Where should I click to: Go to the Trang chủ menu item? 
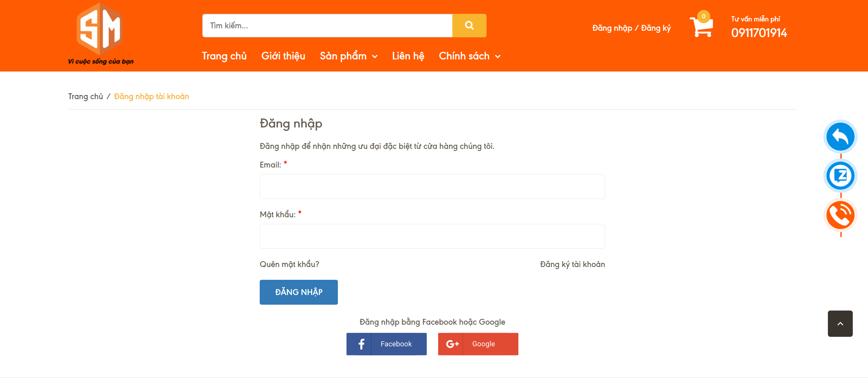click(x=224, y=56)
